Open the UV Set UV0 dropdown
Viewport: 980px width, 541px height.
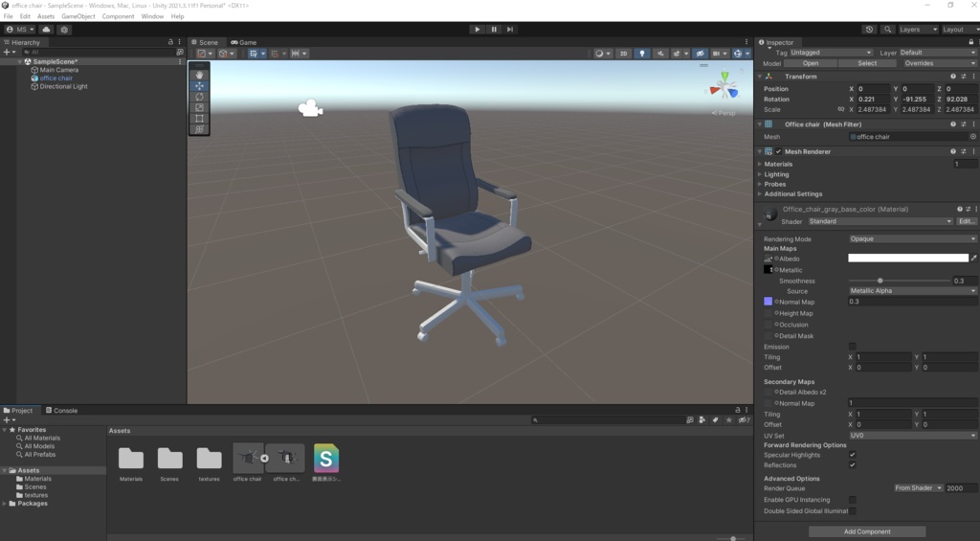(x=912, y=436)
